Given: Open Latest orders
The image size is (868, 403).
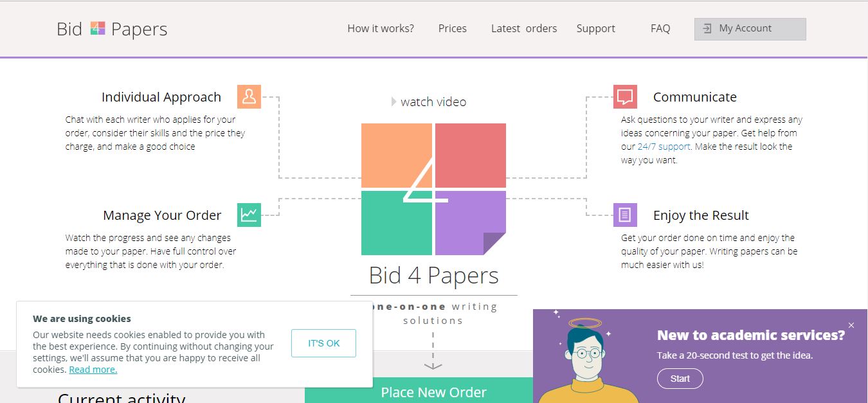Looking at the screenshot, I should (523, 28).
